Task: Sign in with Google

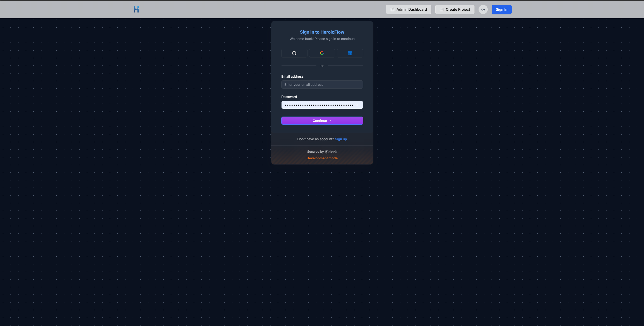Action: (x=322, y=53)
